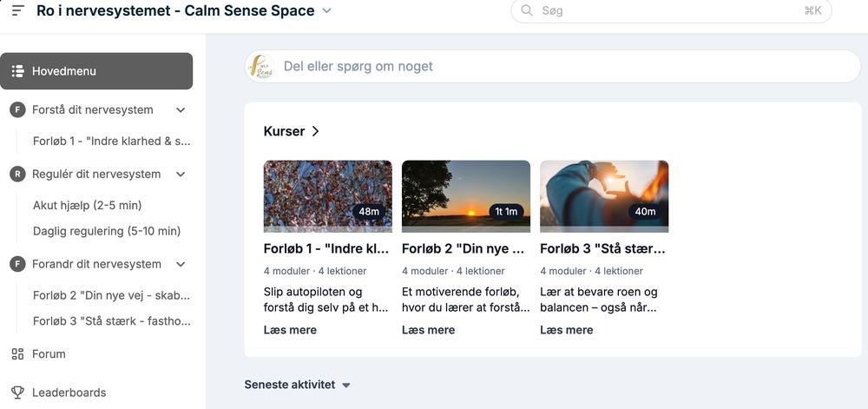Screen dimensions: 868x409
Task: Open the Seneste aktivitet sort dropdown
Action: 345,385
